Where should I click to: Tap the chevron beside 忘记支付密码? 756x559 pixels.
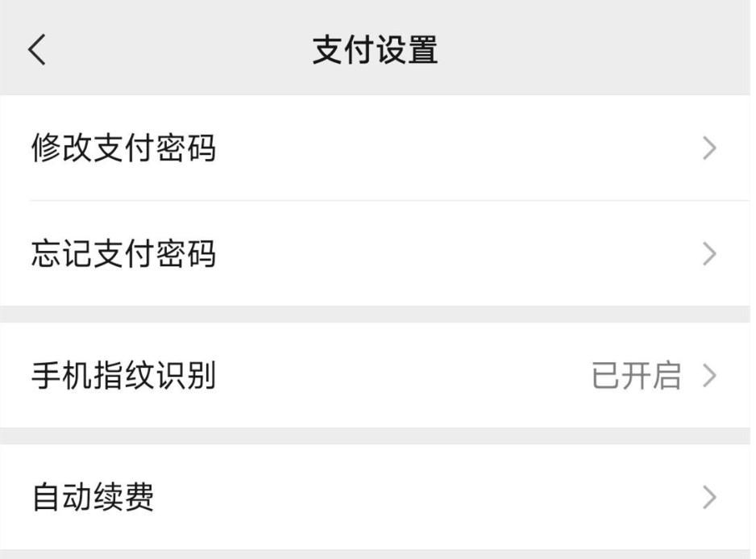click(x=708, y=254)
